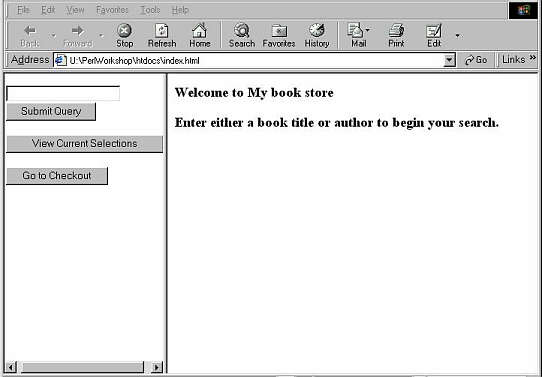
Task: Expand the Links bar chevron
Action: 533,58
